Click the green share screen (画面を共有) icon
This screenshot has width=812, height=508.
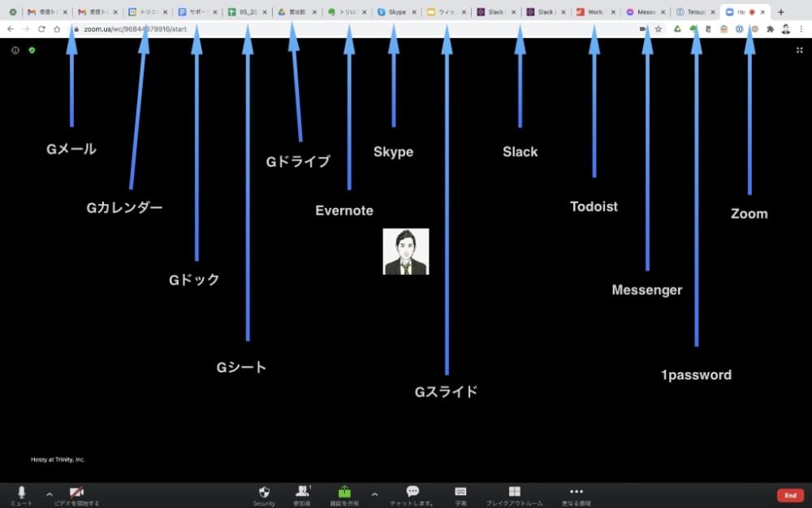344,493
